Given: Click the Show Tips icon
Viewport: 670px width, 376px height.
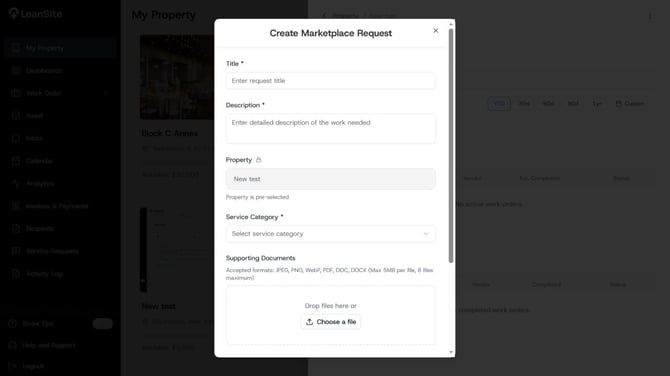Looking at the screenshot, I should point(12,323).
